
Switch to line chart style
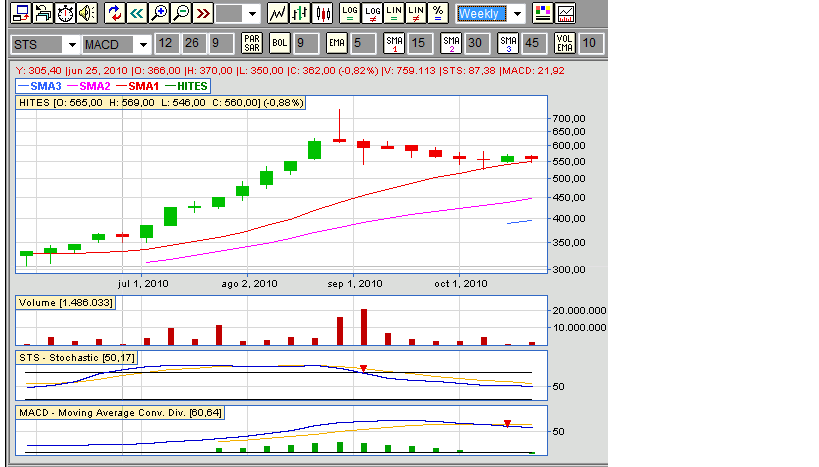pyautogui.click(x=278, y=14)
